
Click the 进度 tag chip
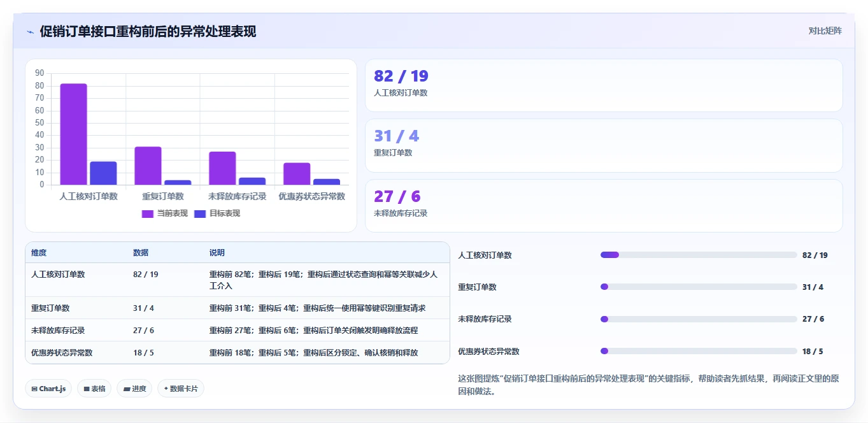[x=134, y=389]
